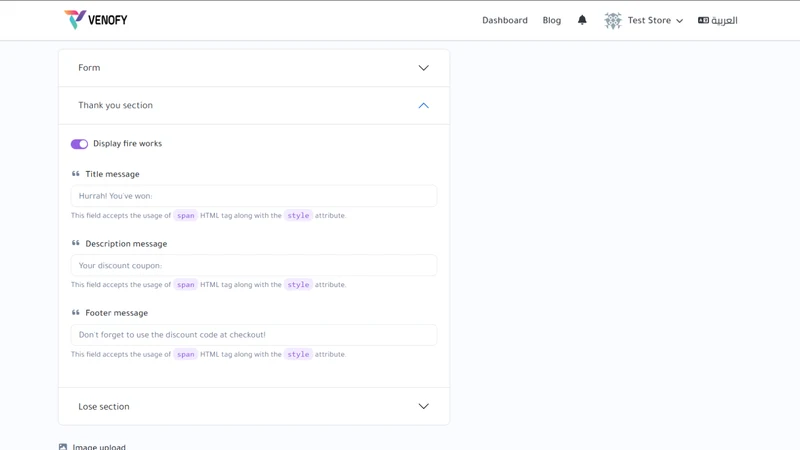This screenshot has width=800, height=450.
Task: Expand the Form section chevron
Action: (423, 68)
